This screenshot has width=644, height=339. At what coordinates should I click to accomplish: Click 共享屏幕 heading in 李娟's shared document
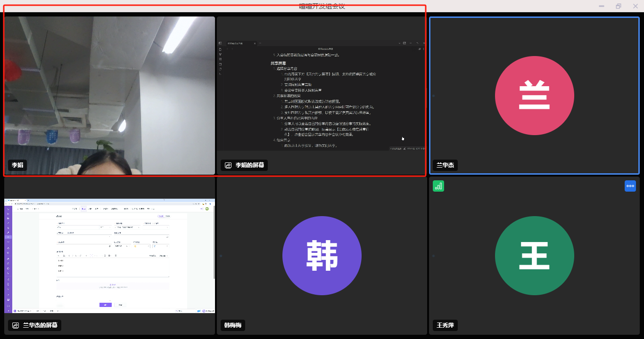(x=278, y=63)
